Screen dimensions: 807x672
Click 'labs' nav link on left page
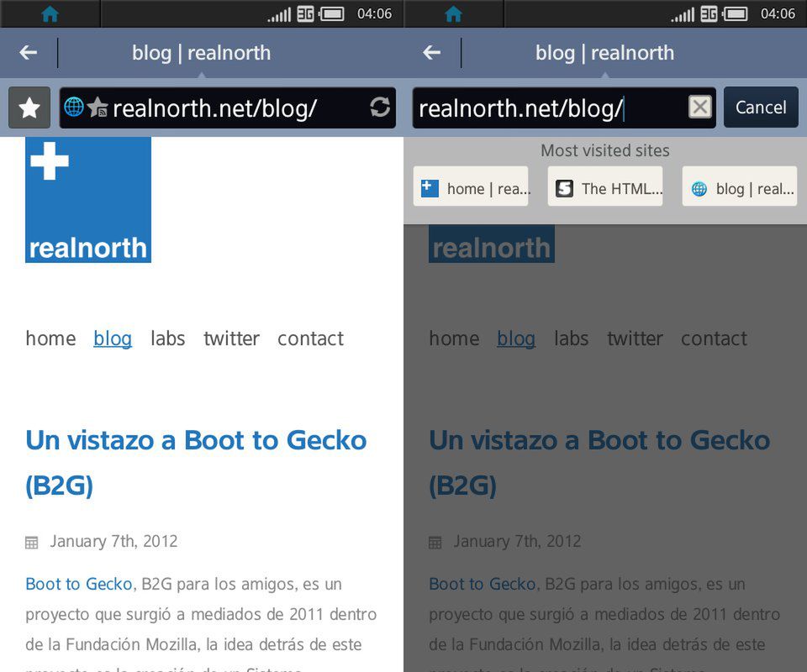point(168,339)
